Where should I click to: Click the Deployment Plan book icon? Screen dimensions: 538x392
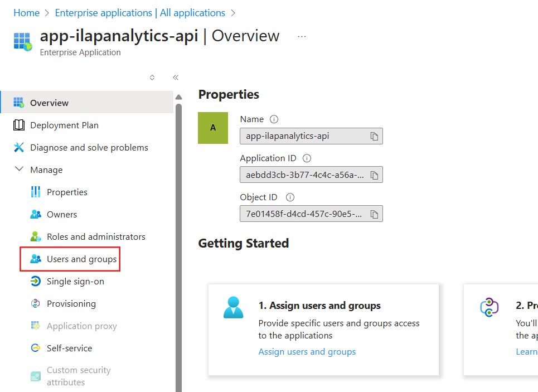(x=19, y=125)
